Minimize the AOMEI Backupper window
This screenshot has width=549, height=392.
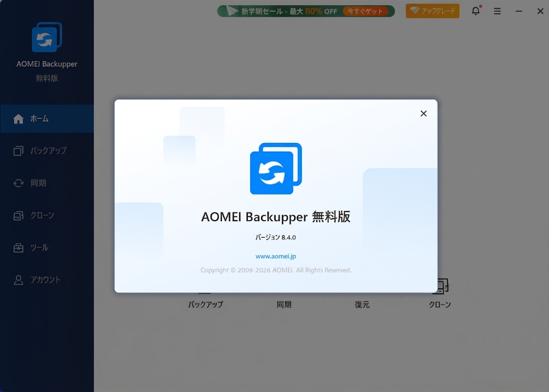pos(519,11)
